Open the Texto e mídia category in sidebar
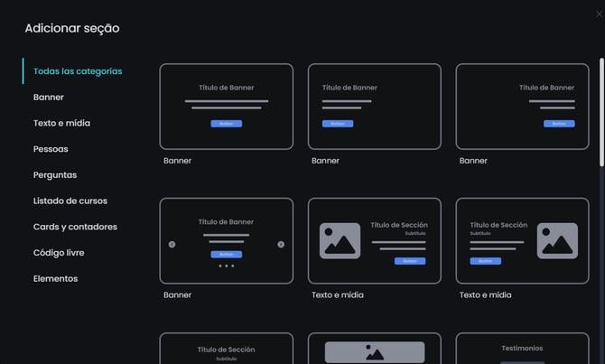This screenshot has width=605, height=364. click(61, 123)
